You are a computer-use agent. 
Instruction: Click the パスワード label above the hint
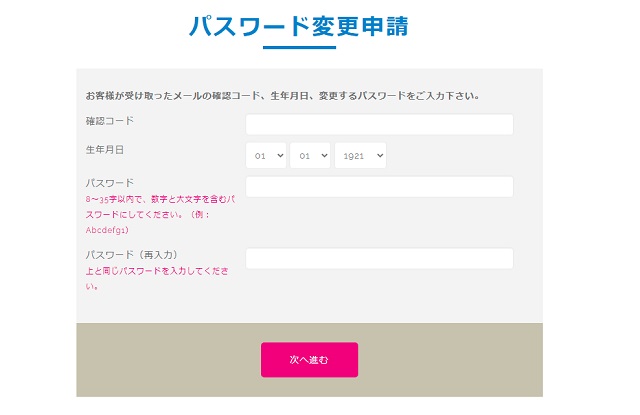pyautogui.click(x=110, y=183)
